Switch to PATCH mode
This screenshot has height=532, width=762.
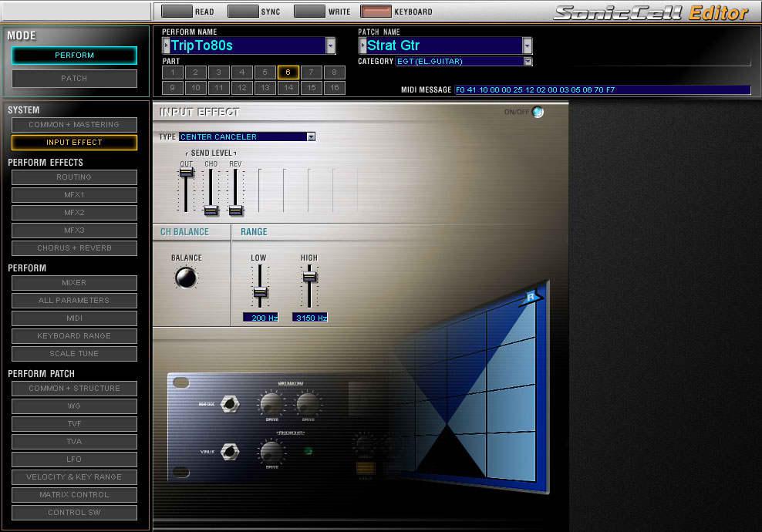74,78
